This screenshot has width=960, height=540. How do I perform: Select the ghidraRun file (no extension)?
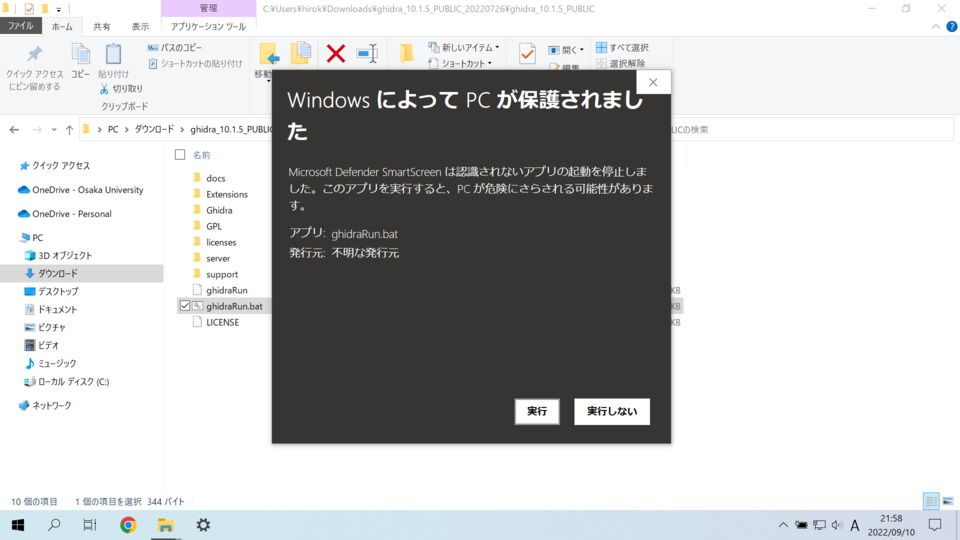[227, 290]
